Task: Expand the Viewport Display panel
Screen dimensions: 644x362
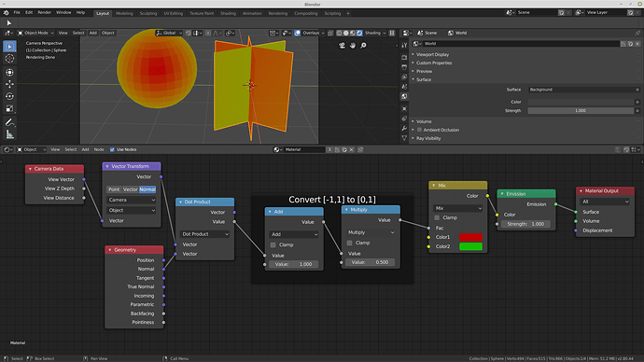Action: (432, 54)
